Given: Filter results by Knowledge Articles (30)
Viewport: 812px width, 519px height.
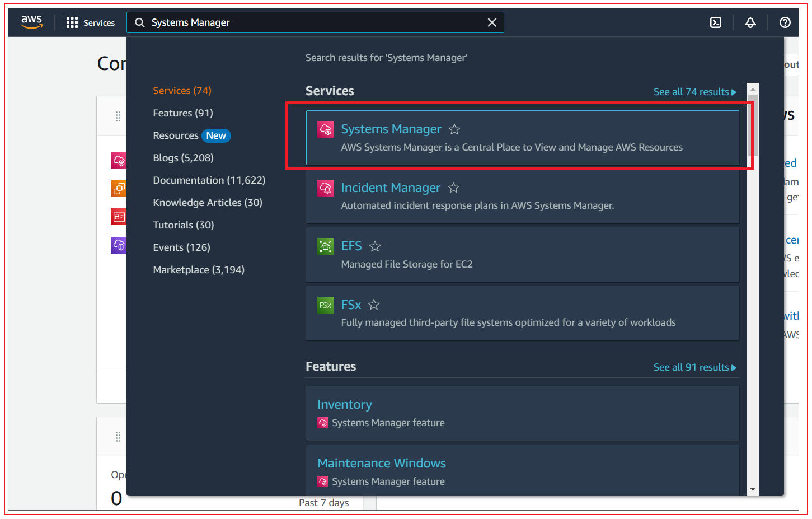Looking at the screenshot, I should click(208, 203).
